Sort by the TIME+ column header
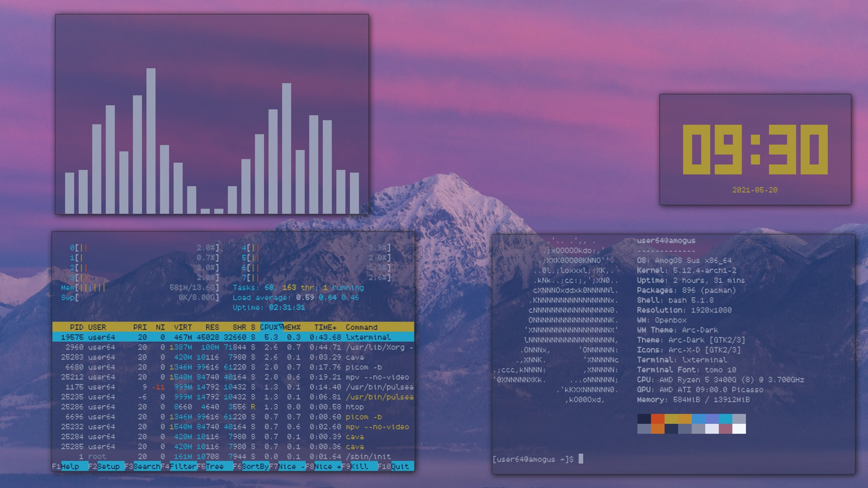This screenshot has height=488, width=868. (x=325, y=327)
